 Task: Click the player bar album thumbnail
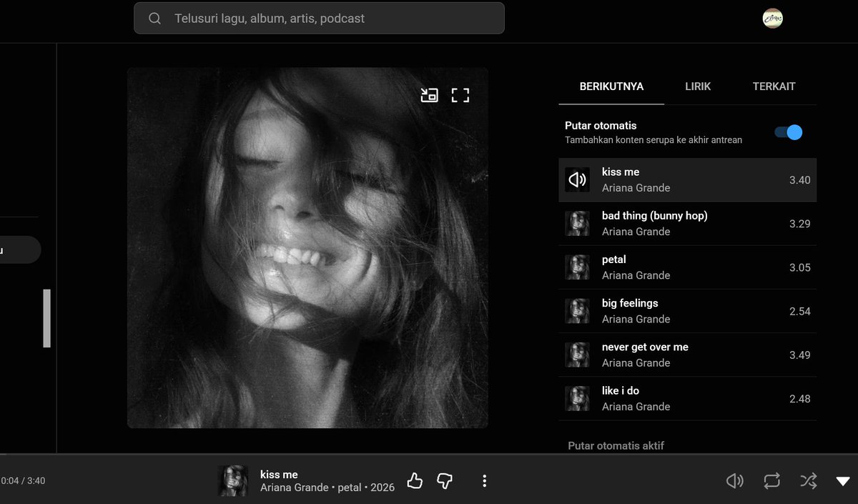click(233, 481)
